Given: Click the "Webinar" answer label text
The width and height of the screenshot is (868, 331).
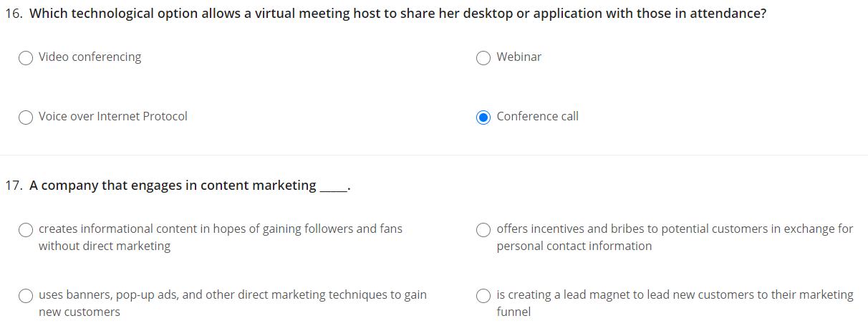Looking at the screenshot, I should point(519,57).
